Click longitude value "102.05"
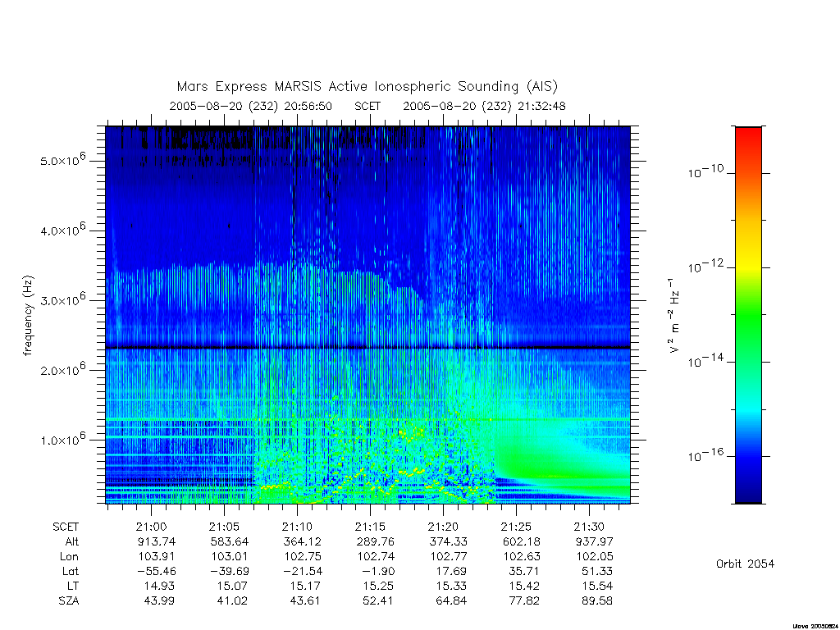Image resolution: width=840 pixels, height=630 pixels. click(x=594, y=557)
